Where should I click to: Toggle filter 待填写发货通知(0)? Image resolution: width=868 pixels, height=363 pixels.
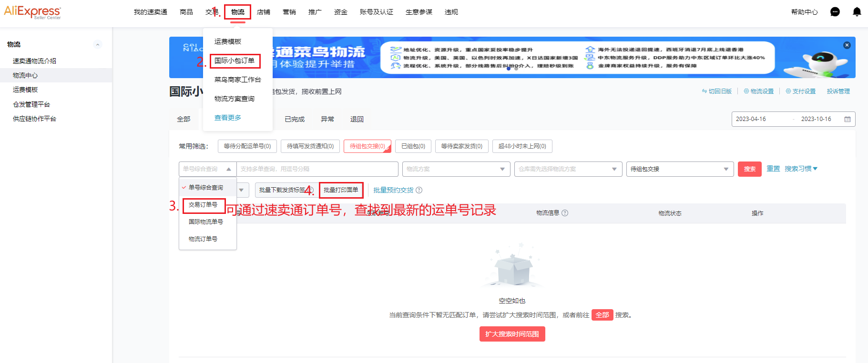310,146
